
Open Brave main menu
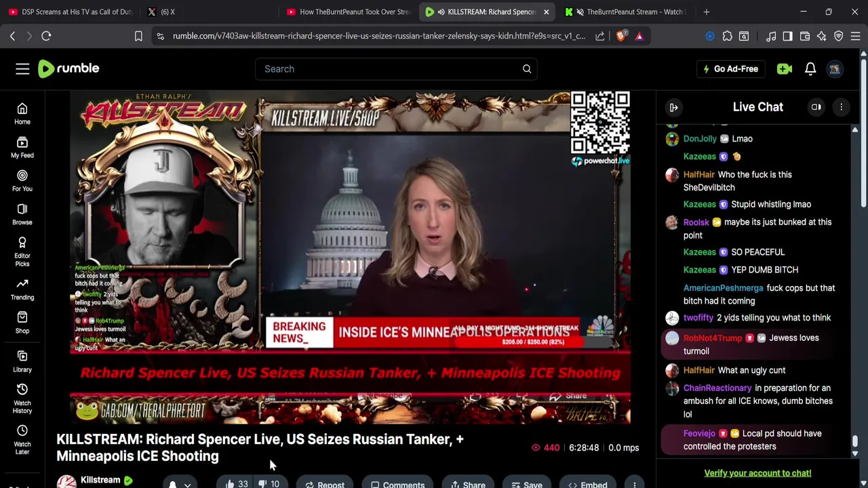pyautogui.click(x=856, y=36)
